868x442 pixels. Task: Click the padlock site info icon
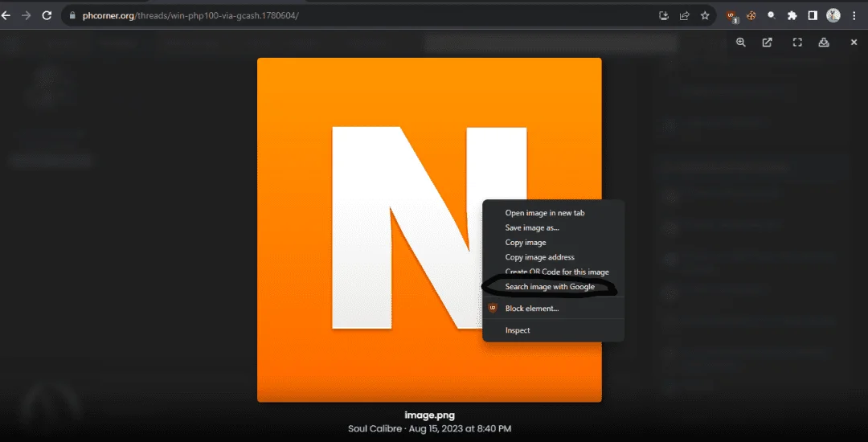tap(72, 15)
